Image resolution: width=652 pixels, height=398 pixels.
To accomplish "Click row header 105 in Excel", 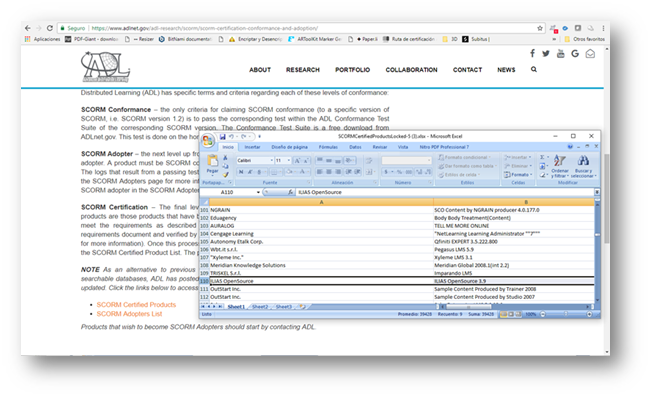I will click(204, 242).
